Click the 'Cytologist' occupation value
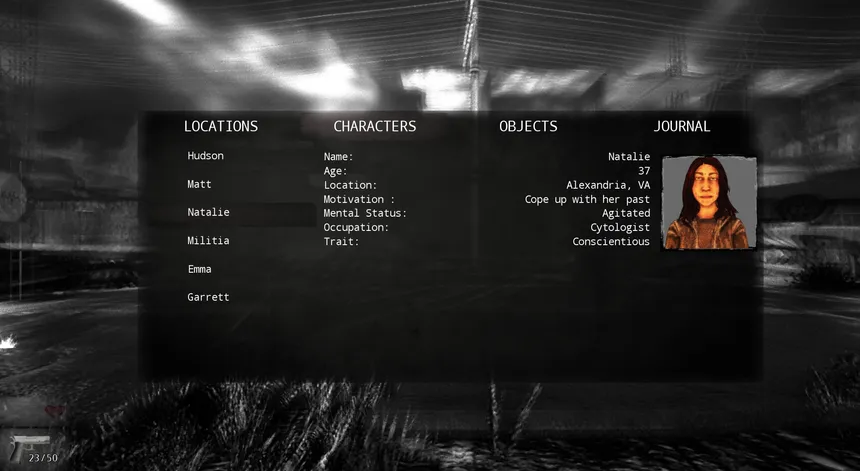This screenshot has width=860, height=471. (620, 228)
